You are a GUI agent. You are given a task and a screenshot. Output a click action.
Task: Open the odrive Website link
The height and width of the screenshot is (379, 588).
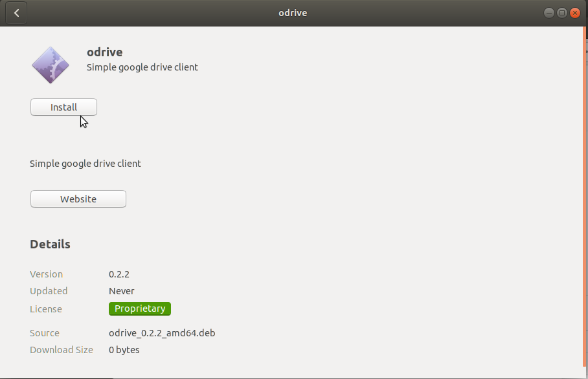pos(78,199)
